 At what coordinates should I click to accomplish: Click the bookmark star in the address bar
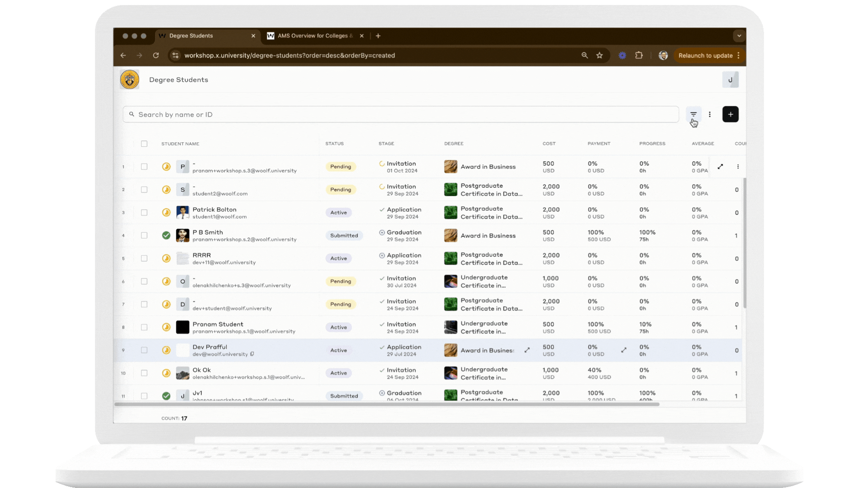click(600, 55)
